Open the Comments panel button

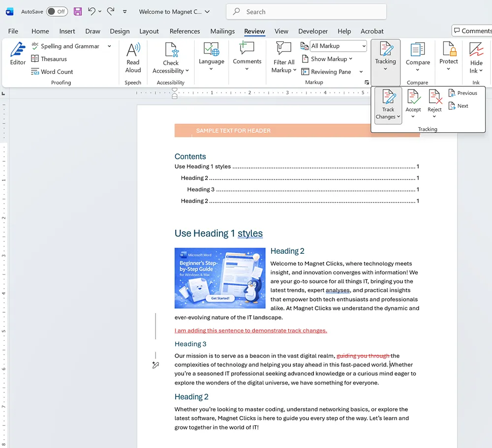tap(471, 30)
